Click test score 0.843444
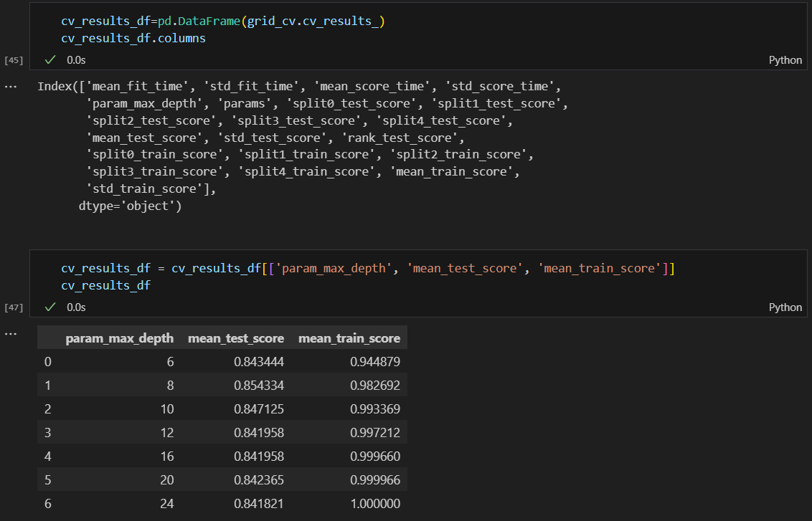812x521 pixels. [x=259, y=362]
